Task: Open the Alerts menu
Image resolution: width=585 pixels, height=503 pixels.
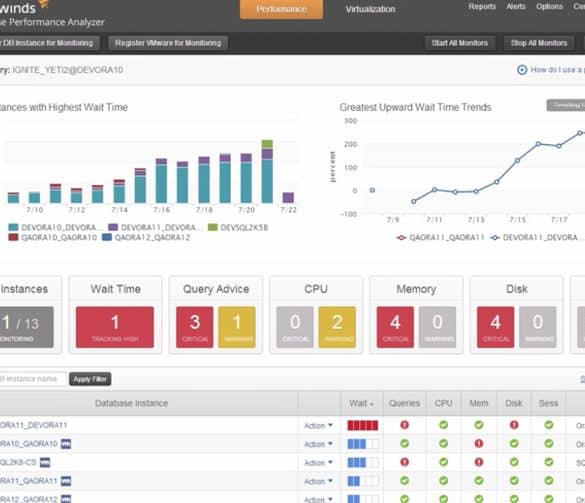Action: [516, 6]
